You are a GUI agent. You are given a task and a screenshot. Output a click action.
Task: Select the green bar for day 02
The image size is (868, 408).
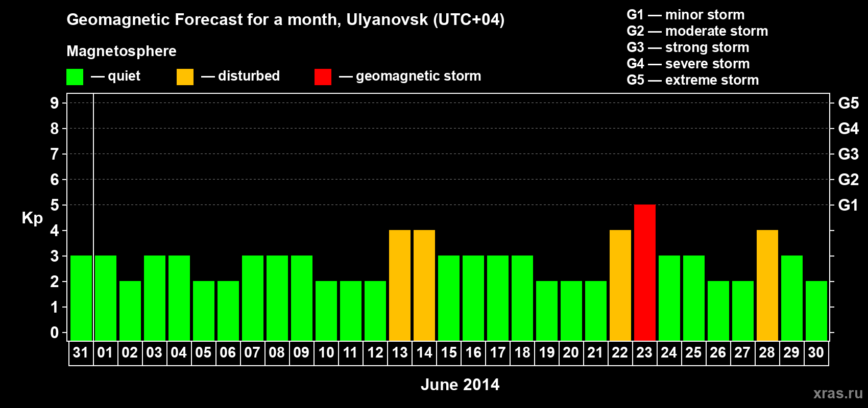130,311
